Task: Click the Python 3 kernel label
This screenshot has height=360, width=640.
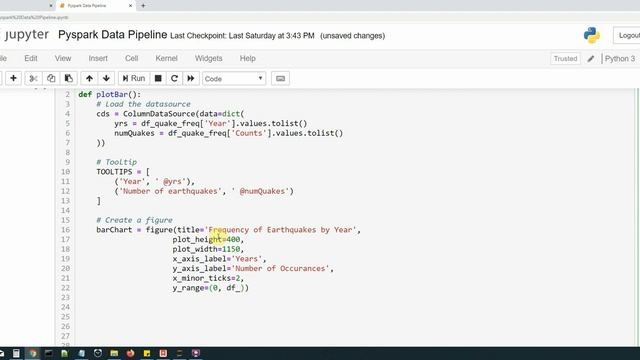Action: coord(620,59)
